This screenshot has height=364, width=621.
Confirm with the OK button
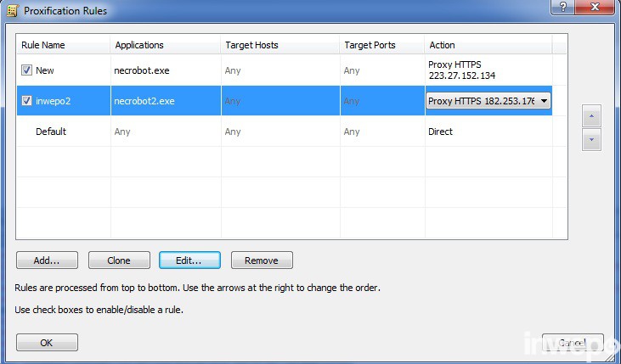pyautogui.click(x=47, y=343)
